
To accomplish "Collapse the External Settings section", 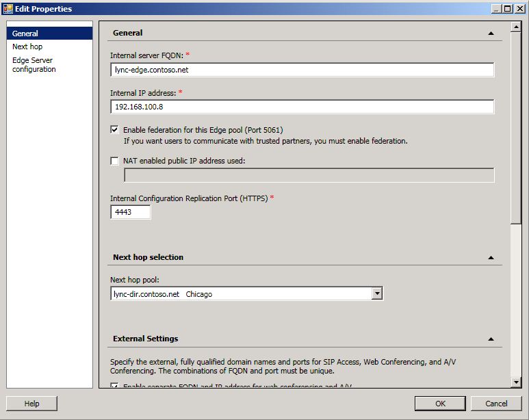I will coord(491,339).
